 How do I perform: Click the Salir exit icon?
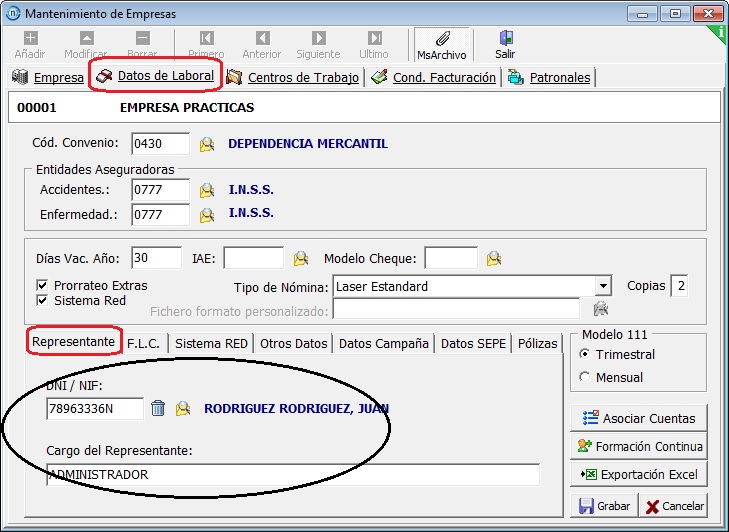(505, 39)
